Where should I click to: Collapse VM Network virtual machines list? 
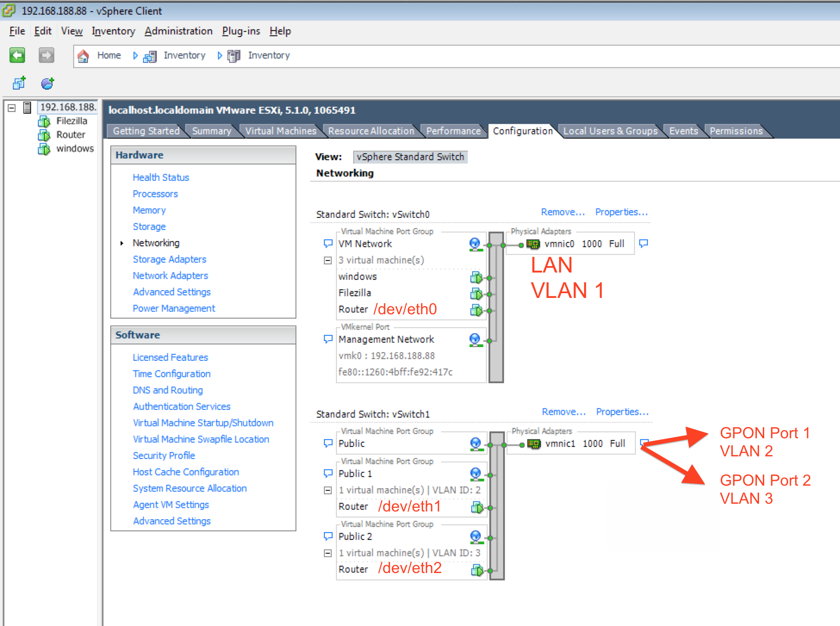coord(328,260)
